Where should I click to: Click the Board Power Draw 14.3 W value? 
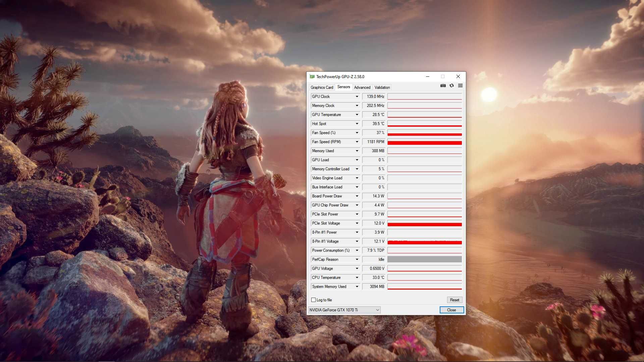374,196
